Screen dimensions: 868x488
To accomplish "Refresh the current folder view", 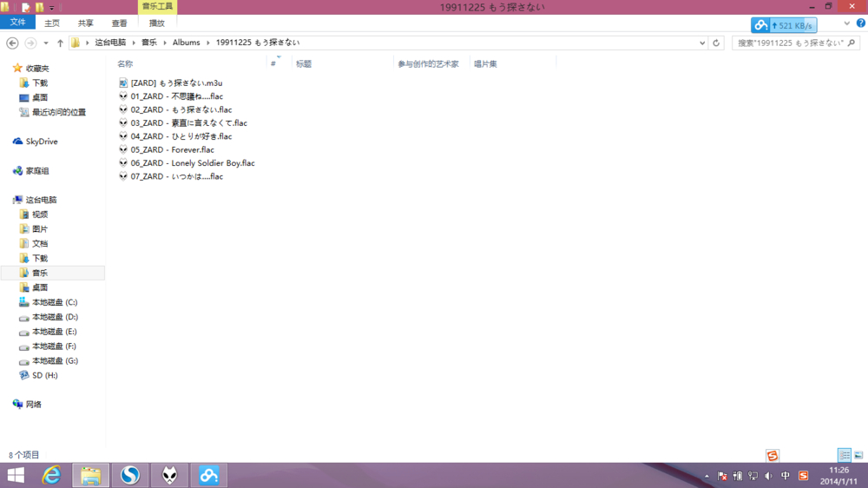I will pyautogui.click(x=716, y=43).
